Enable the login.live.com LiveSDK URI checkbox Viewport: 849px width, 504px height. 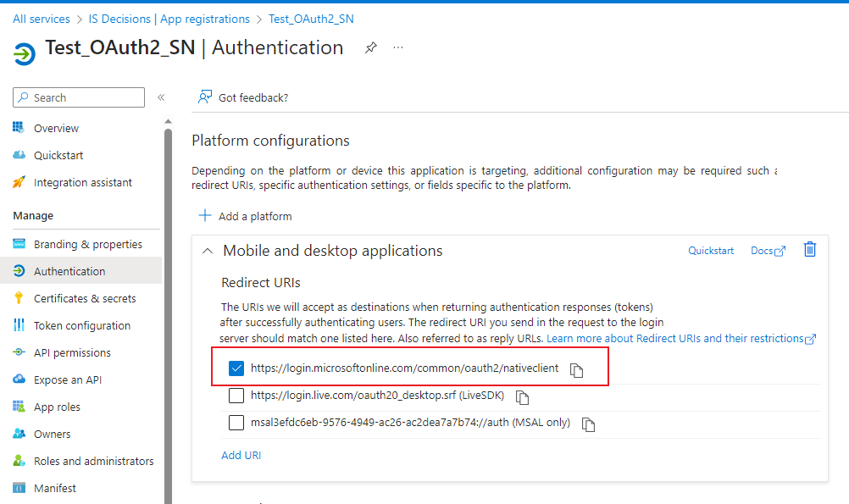coord(236,396)
